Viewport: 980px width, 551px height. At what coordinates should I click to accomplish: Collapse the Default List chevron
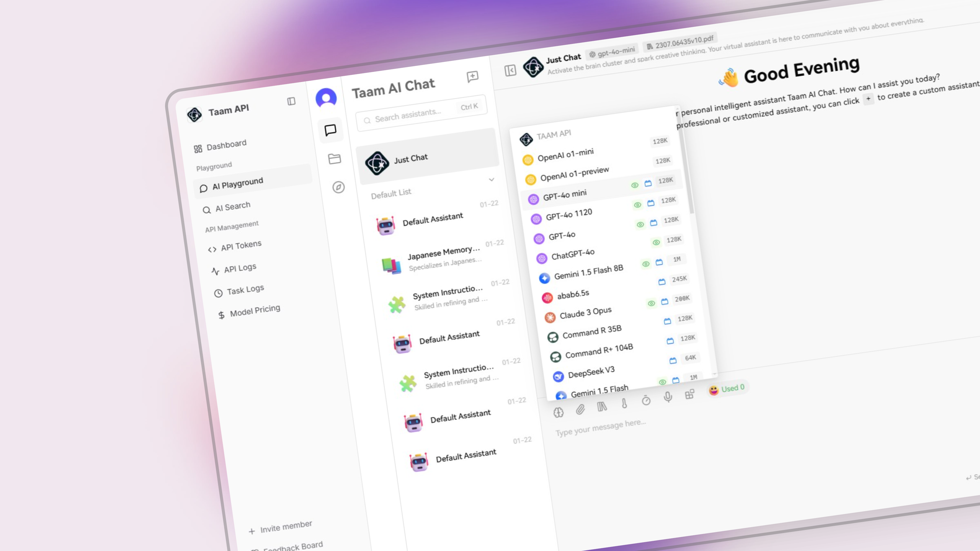click(491, 180)
